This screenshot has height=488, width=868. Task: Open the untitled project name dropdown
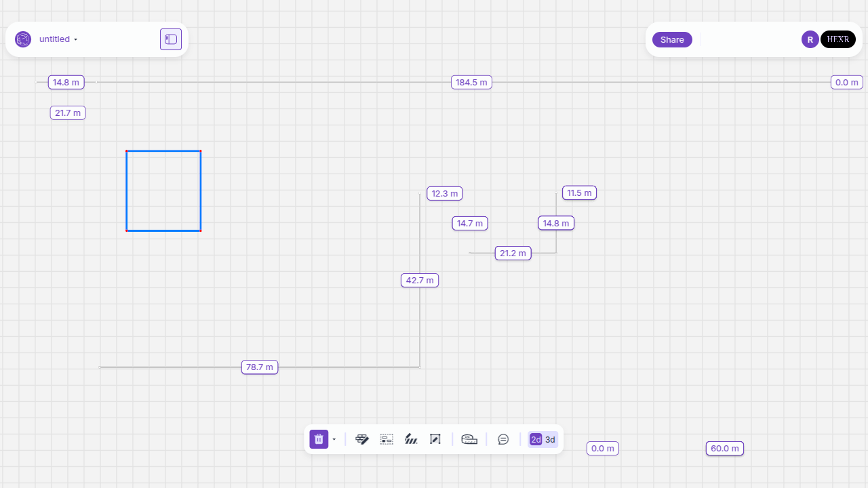58,39
